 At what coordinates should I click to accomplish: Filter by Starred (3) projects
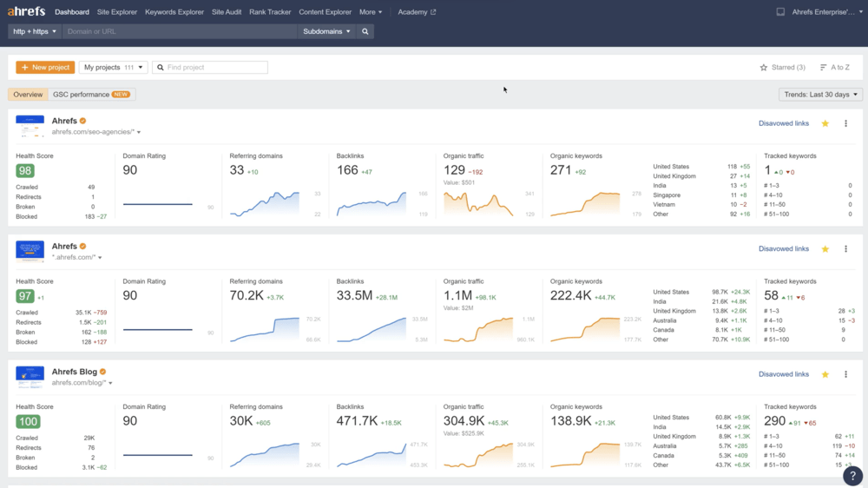tap(783, 68)
